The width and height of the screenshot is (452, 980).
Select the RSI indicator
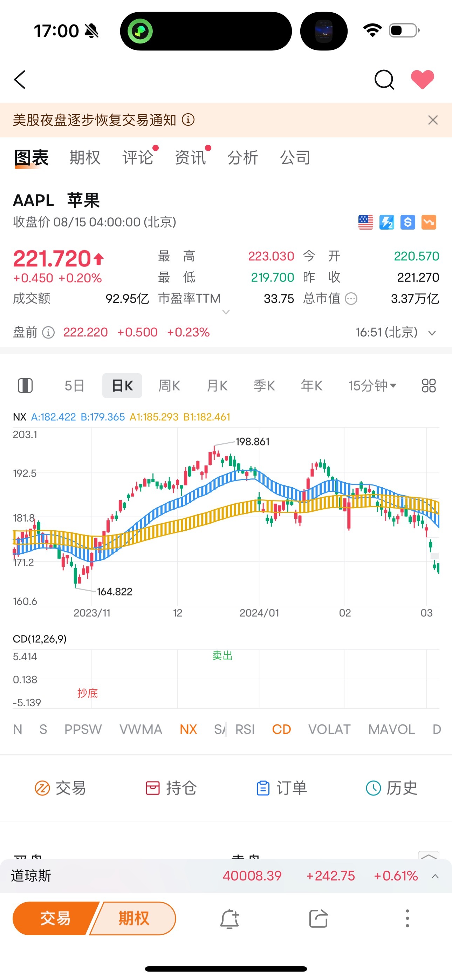(245, 729)
